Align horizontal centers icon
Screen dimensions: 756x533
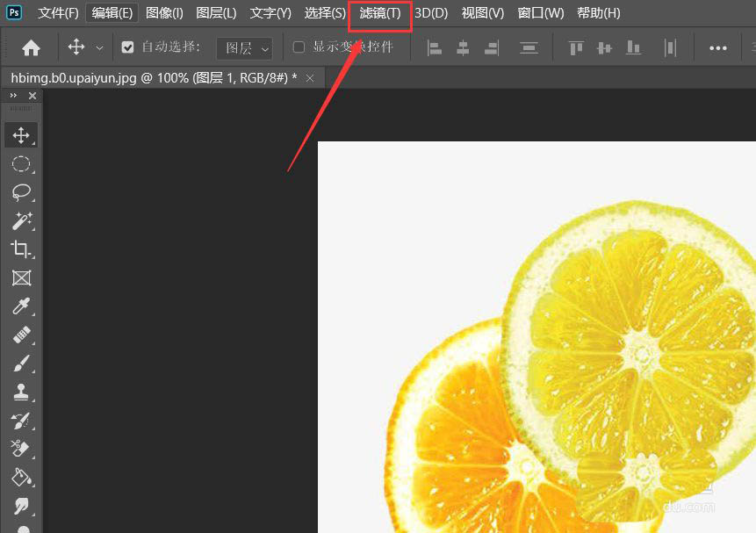coord(463,47)
